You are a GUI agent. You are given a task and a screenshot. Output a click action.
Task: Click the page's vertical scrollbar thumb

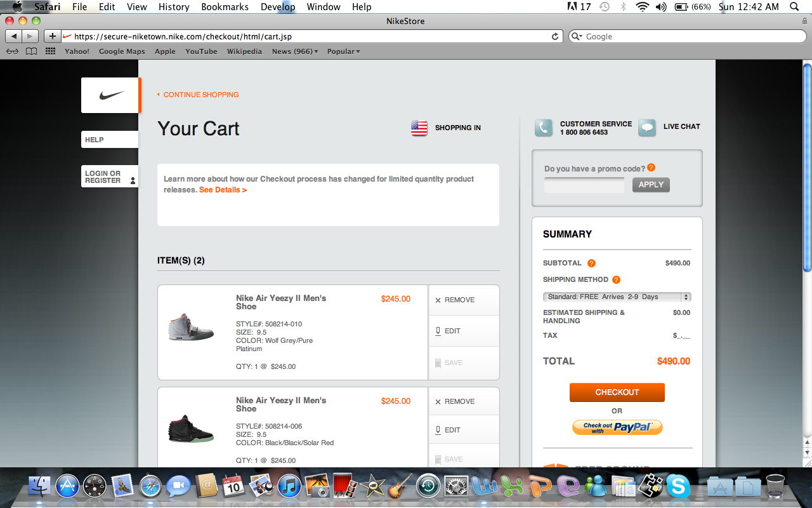(807, 168)
